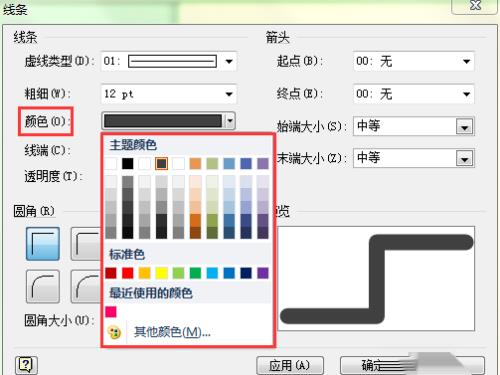Pick the black theme color swatch
Screen dimensions: 500x375
[x=128, y=164]
